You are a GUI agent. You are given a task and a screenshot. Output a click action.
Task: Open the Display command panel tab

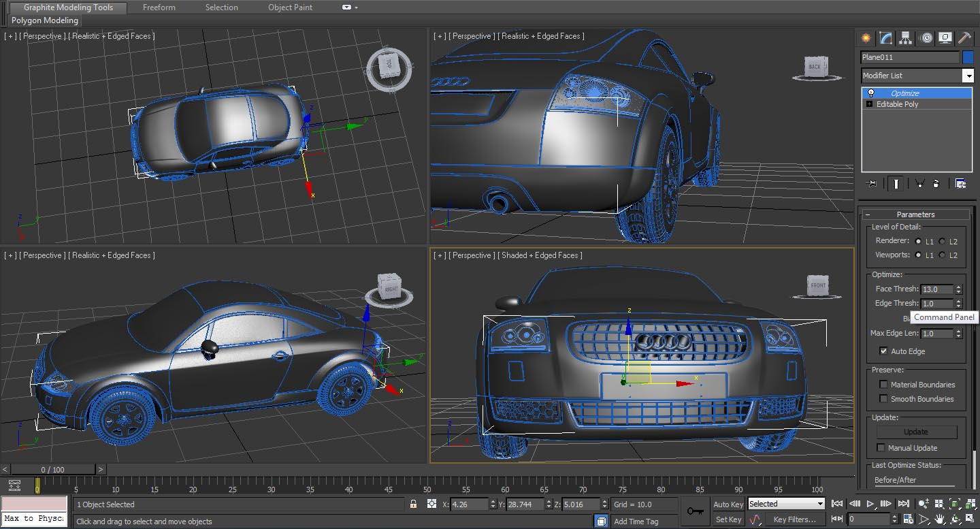tap(945, 37)
